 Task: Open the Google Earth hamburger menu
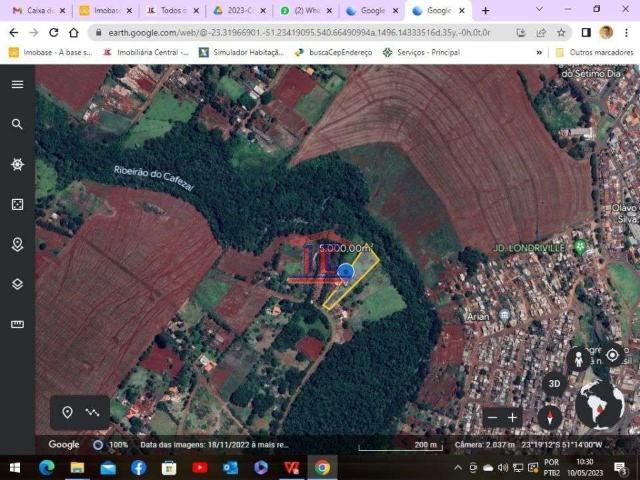[17, 84]
